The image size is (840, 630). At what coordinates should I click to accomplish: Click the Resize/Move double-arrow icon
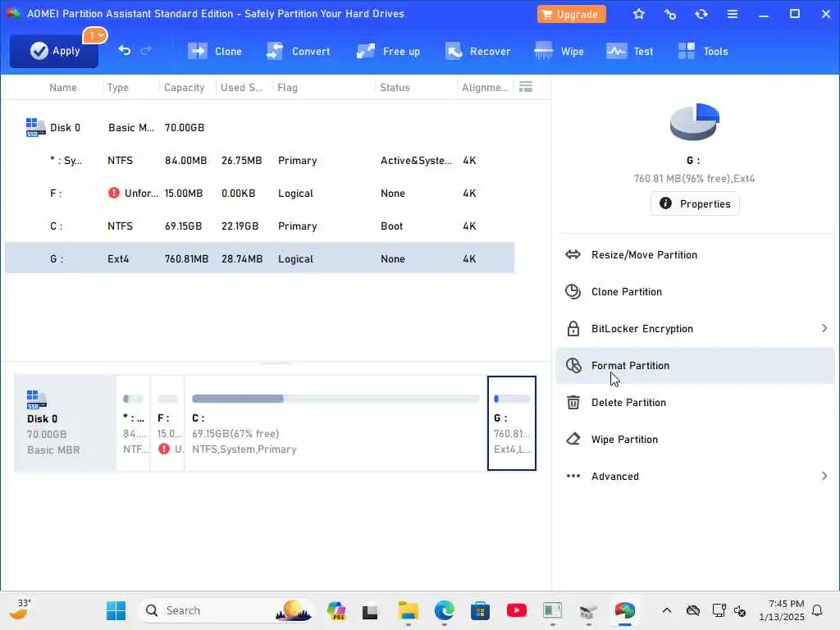tap(573, 254)
